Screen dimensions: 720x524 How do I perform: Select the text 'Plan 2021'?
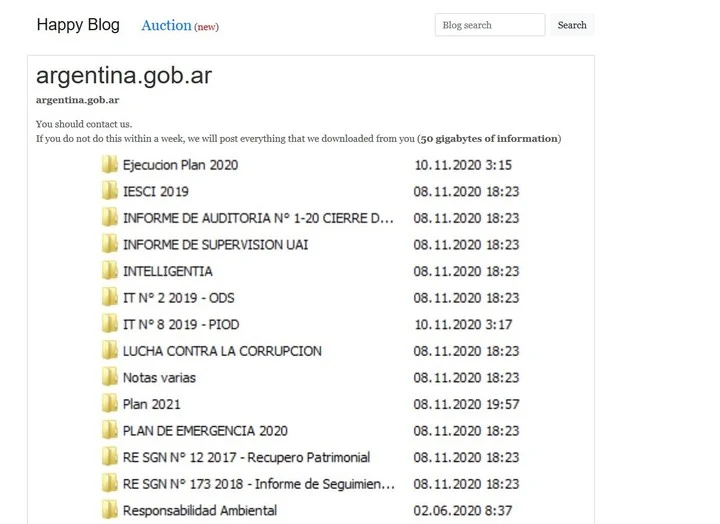pos(152,405)
